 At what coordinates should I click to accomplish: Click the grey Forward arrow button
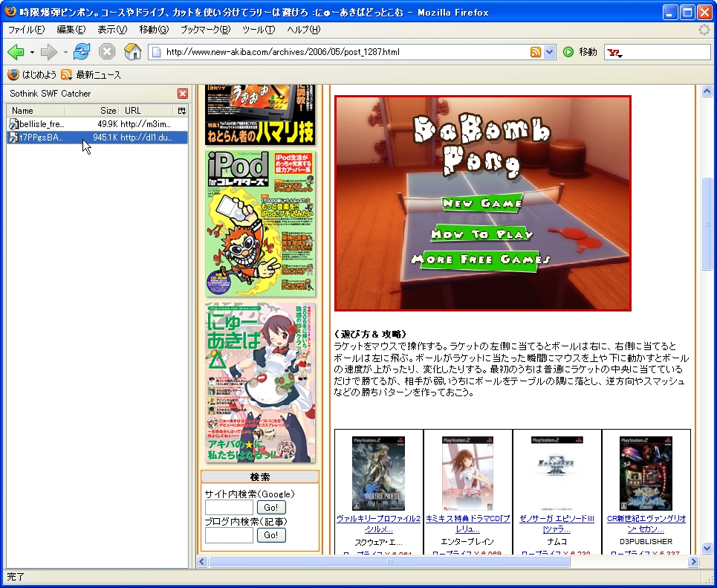48,52
